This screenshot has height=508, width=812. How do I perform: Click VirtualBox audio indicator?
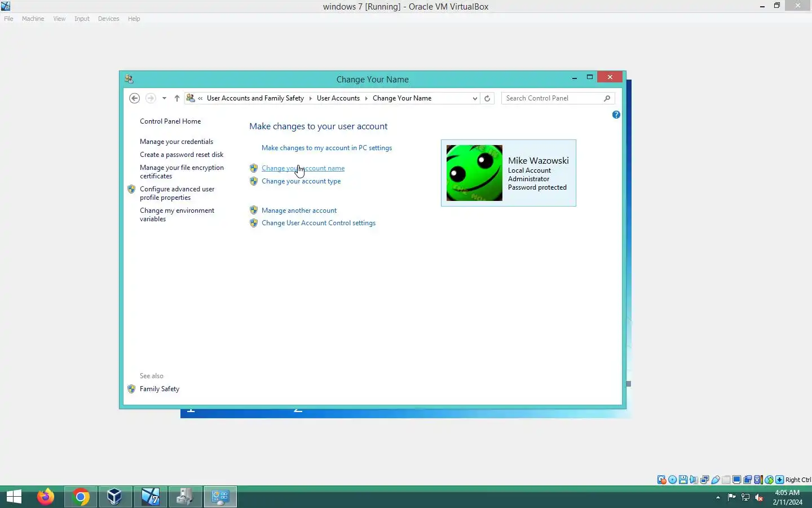(694, 480)
